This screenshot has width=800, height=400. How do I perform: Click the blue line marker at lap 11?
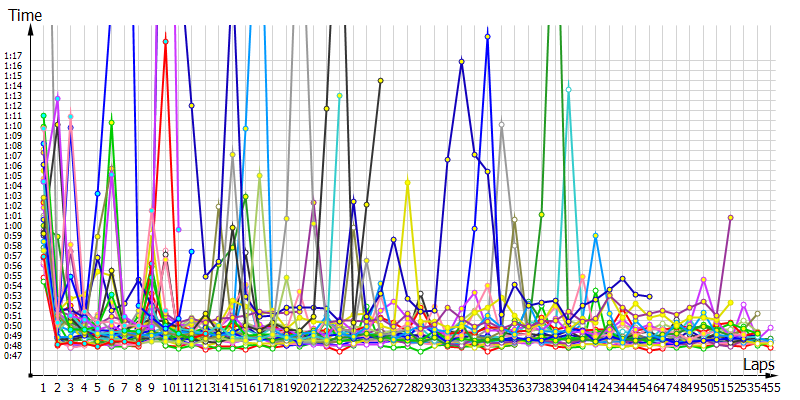click(191, 105)
